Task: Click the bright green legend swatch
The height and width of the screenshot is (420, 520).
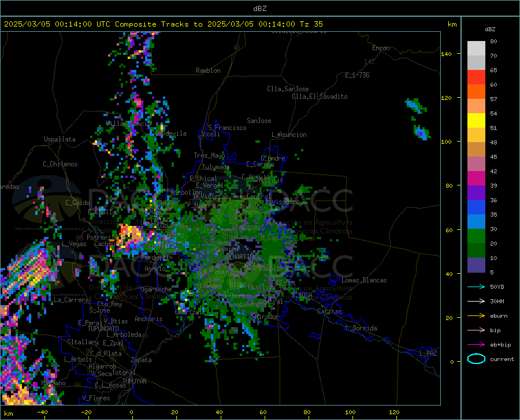Action: [x=476, y=236]
